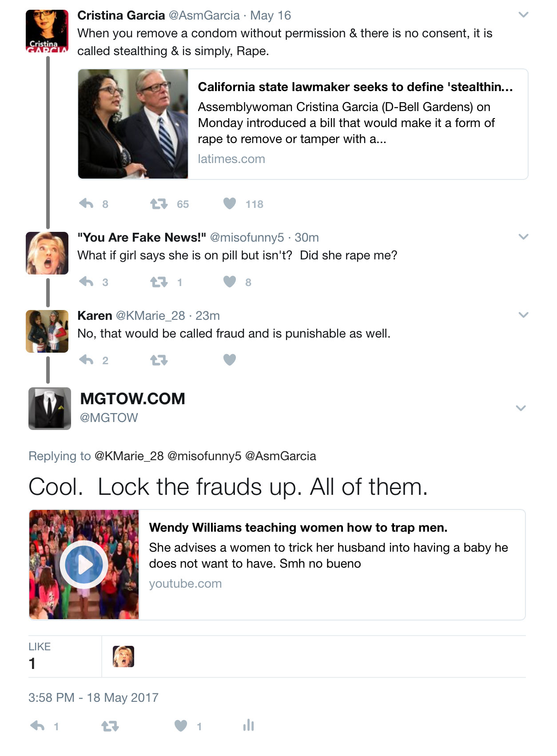The image size is (557, 756).
Task: Open the @KMarie_28 mention in Replying to
Action: (129, 456)
